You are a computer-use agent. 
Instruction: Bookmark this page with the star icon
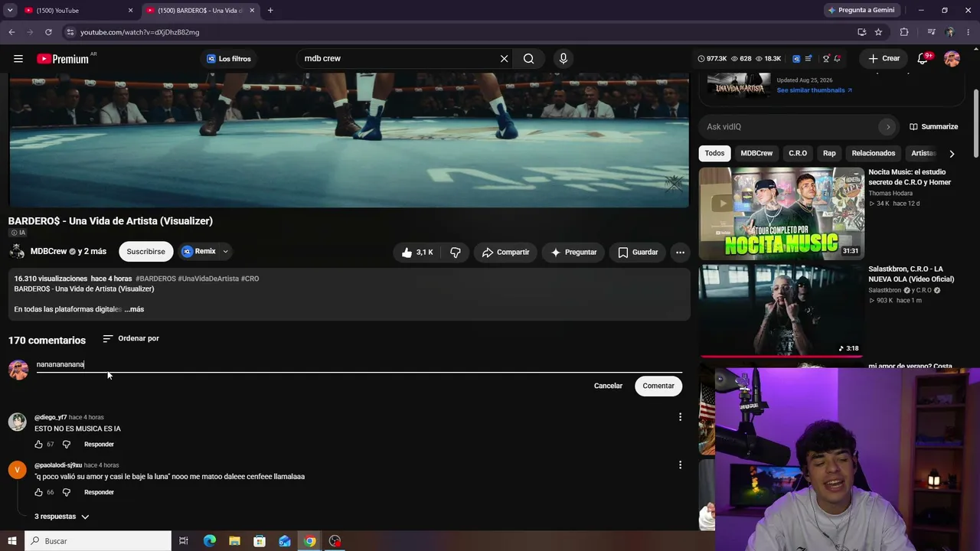[878, 32]
